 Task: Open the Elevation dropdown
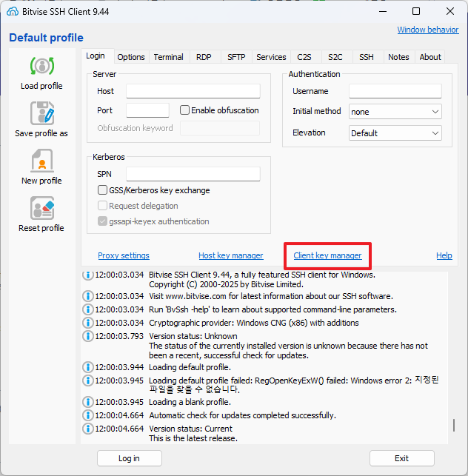(395, 133)
